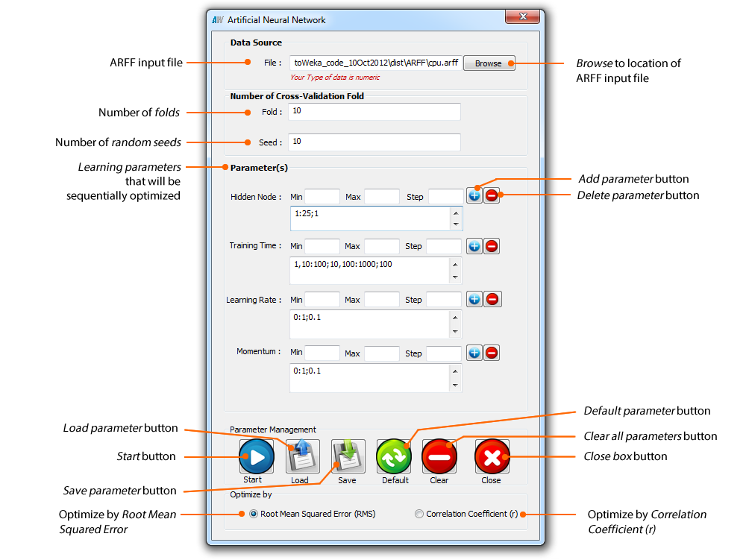Click the Save parameter icon
The height and width of the screenshot is (560, 746).
tap(348, 456)
